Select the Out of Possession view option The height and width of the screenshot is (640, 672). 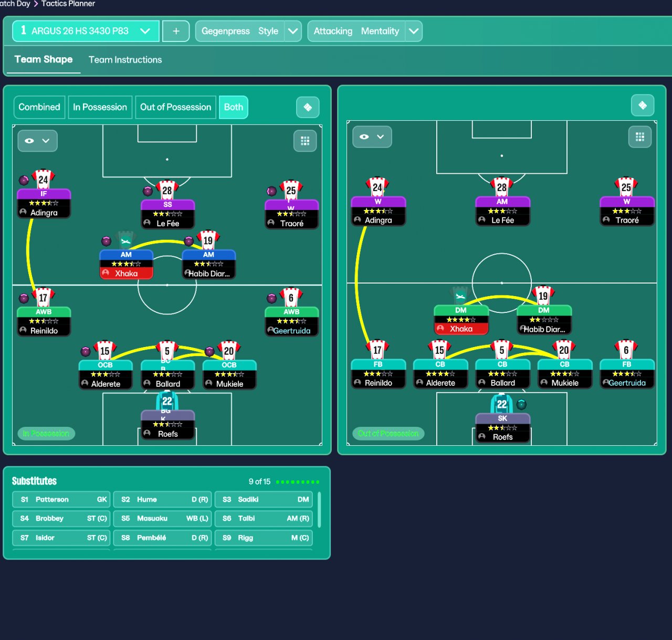(175, 107)
